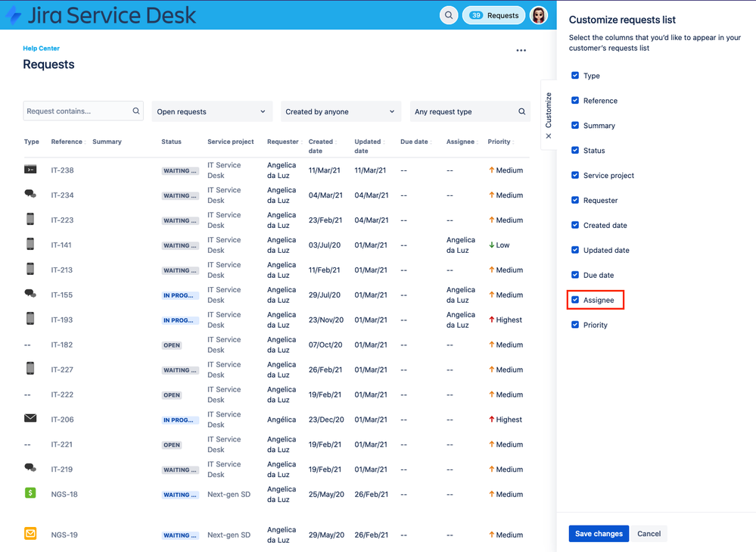
Task: Sort by the Created date column header
Action: [321, 146]
